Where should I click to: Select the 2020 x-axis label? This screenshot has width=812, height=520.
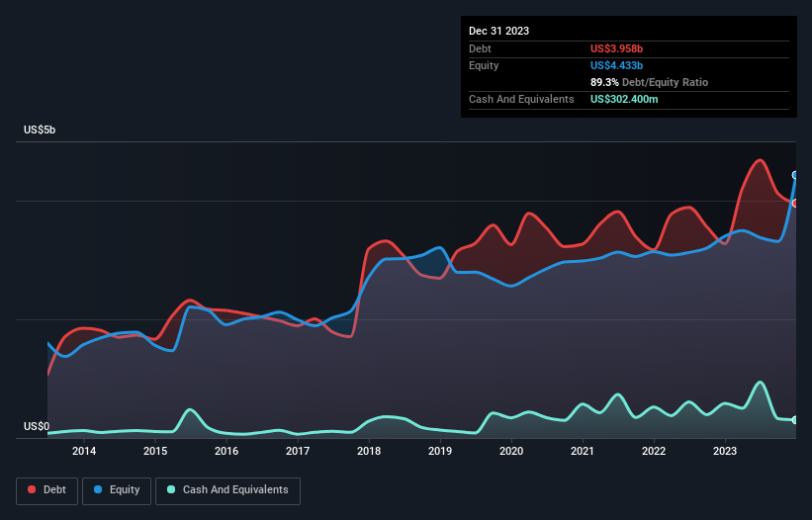point(511,451)
